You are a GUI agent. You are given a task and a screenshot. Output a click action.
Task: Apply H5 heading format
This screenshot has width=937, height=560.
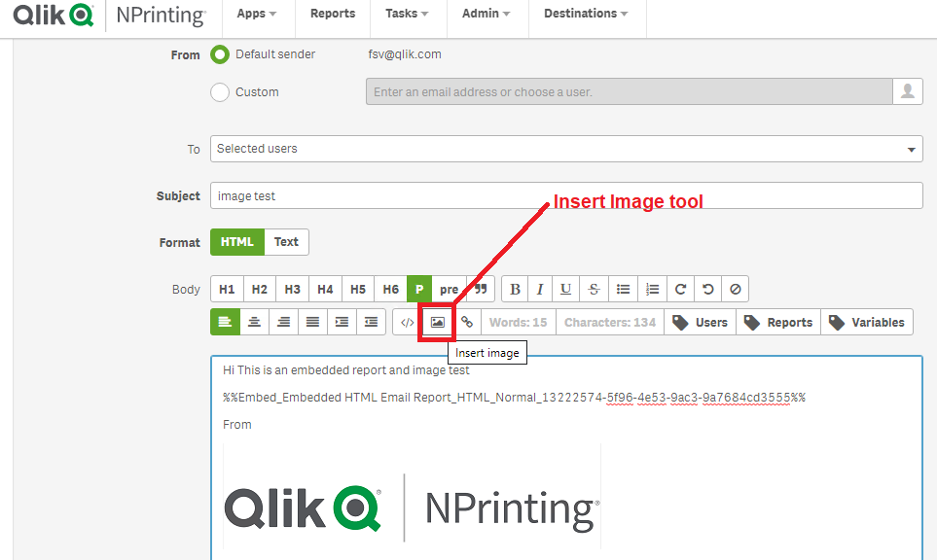pyautogui.click(x=358, y=289)
